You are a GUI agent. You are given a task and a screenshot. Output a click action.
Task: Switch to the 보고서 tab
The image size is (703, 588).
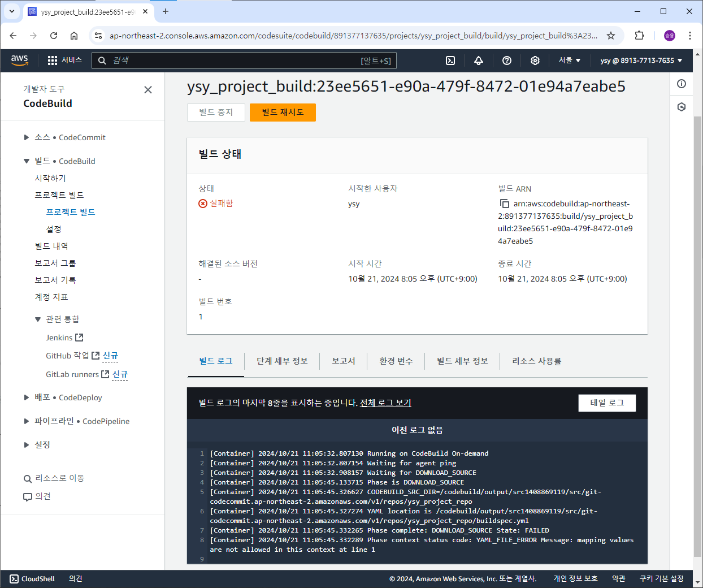coord(344,361)
